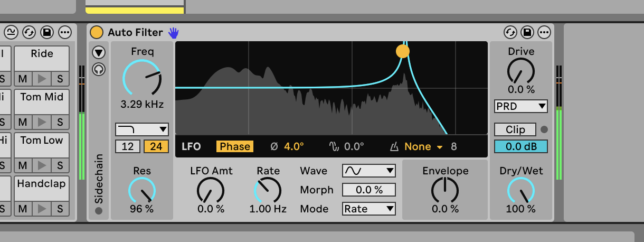Click the Envelope knob
This screenshot has width=644, height=242.
pyautogui.click(x=445, y=190)
